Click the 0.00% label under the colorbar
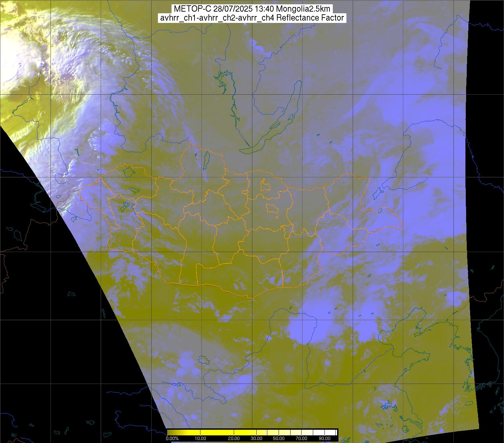The image size is (504, 443). click(x=172, y=439)
